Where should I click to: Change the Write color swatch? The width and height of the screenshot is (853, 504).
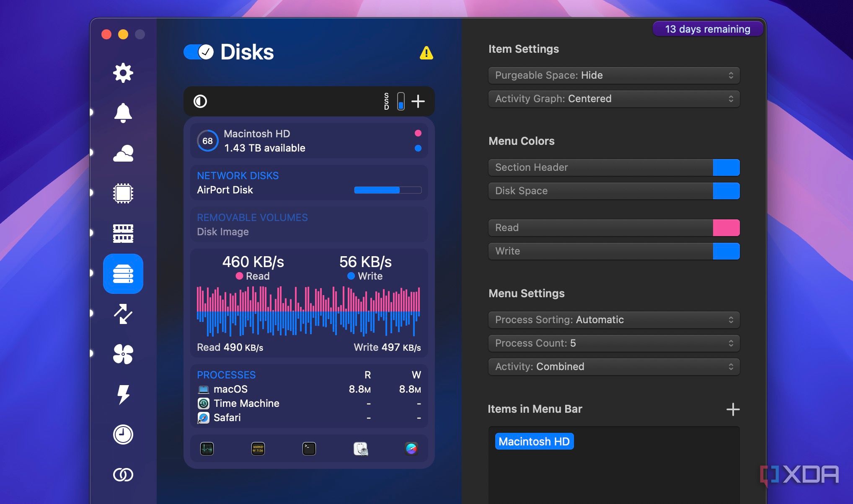(x=726, y=251)
